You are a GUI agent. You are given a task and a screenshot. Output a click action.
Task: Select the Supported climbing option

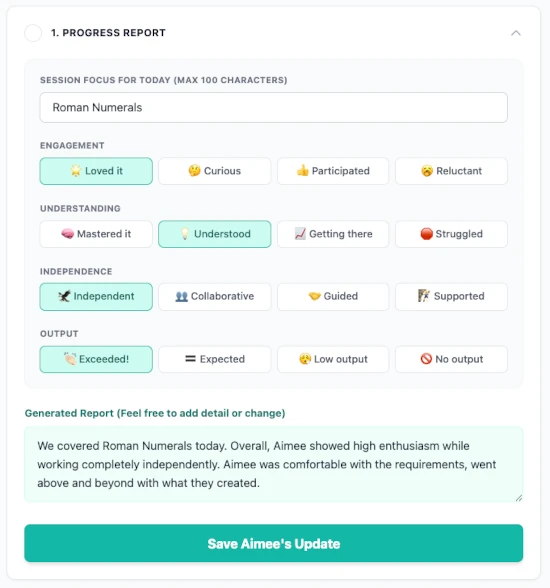tap(451, 297)
